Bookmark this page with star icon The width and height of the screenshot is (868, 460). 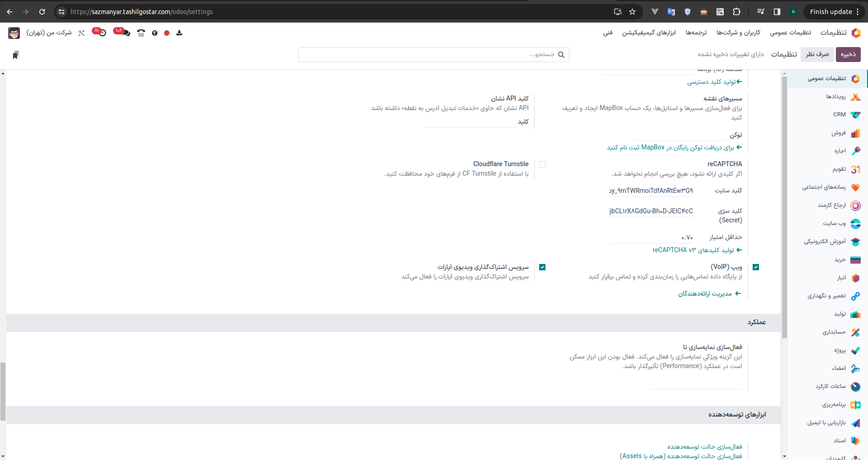click(x=632, y=12)
